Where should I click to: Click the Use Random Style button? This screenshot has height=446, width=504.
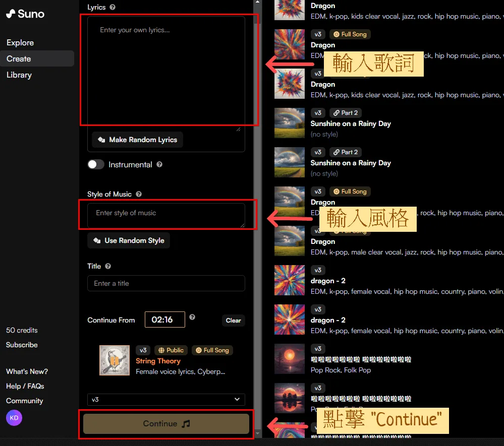(129, 240)
